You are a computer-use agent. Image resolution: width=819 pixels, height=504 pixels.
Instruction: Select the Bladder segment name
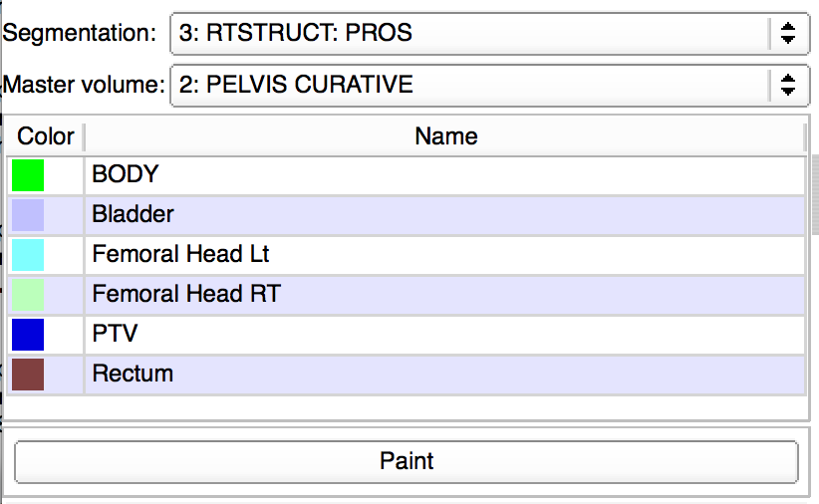click(x=133, y=215)
